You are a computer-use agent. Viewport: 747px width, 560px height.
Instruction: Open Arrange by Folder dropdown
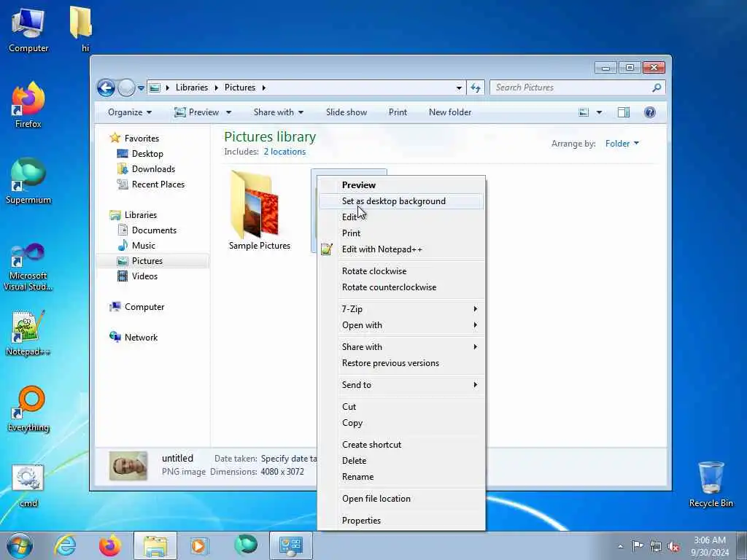[x=622, y=144]
